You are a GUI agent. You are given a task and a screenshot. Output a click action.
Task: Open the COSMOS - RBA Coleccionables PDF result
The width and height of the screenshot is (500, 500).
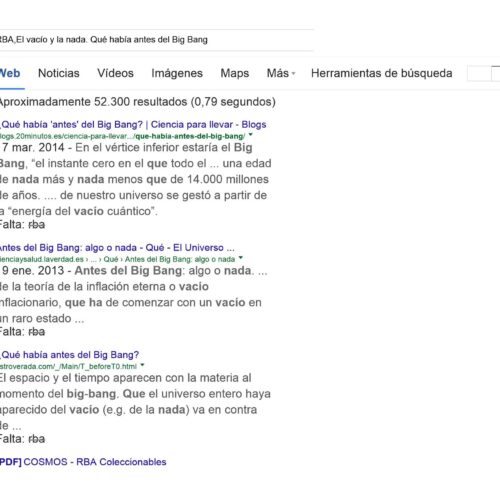[83, 462]
